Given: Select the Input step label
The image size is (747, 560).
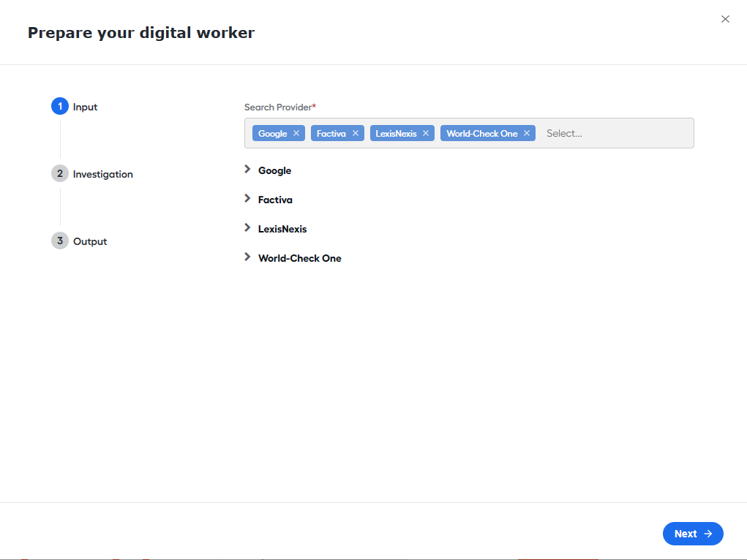Looking at the screenshot, I should tap(85, 107).
